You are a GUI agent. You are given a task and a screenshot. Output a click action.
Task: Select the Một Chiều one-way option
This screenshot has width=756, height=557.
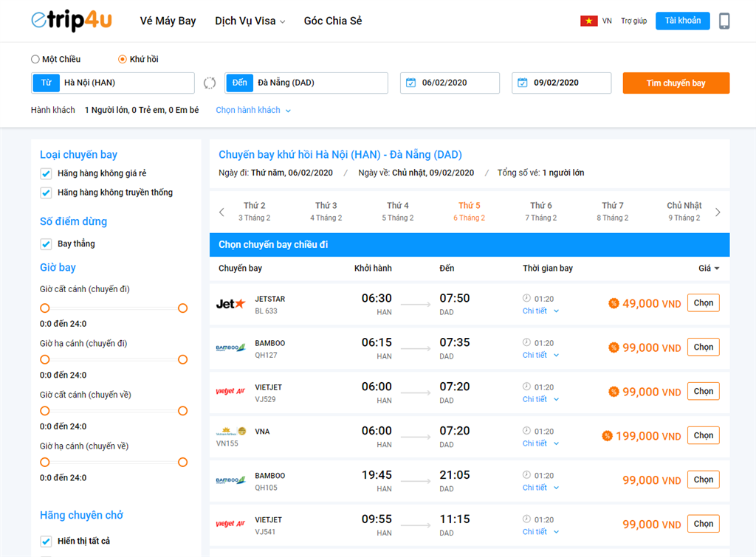tap(35, 59)
